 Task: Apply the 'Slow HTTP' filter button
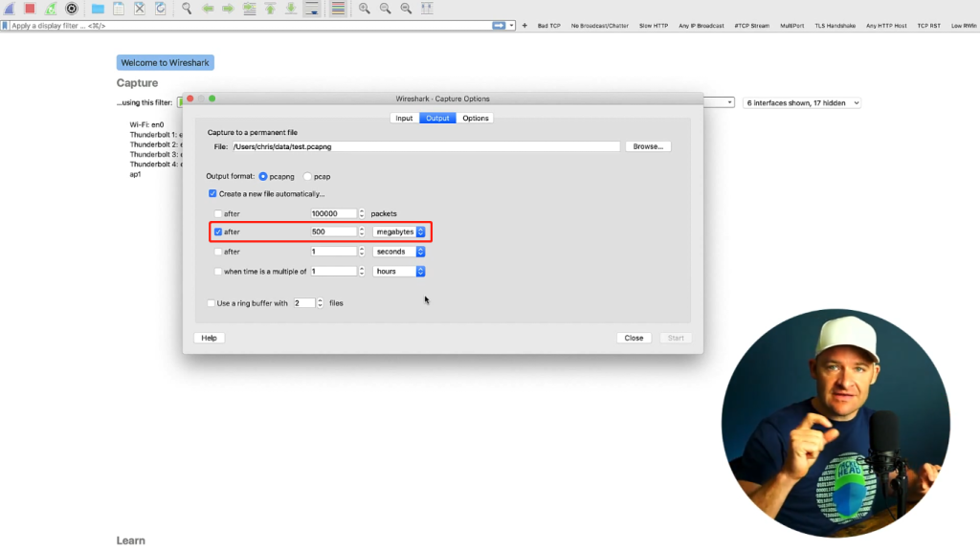coord(654,26)
